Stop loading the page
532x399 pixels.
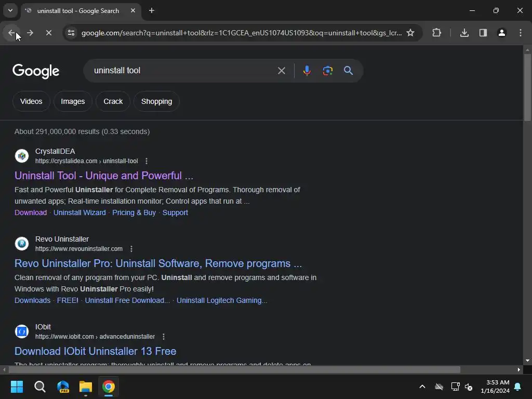pyautogui.click(x=49, y=33)
